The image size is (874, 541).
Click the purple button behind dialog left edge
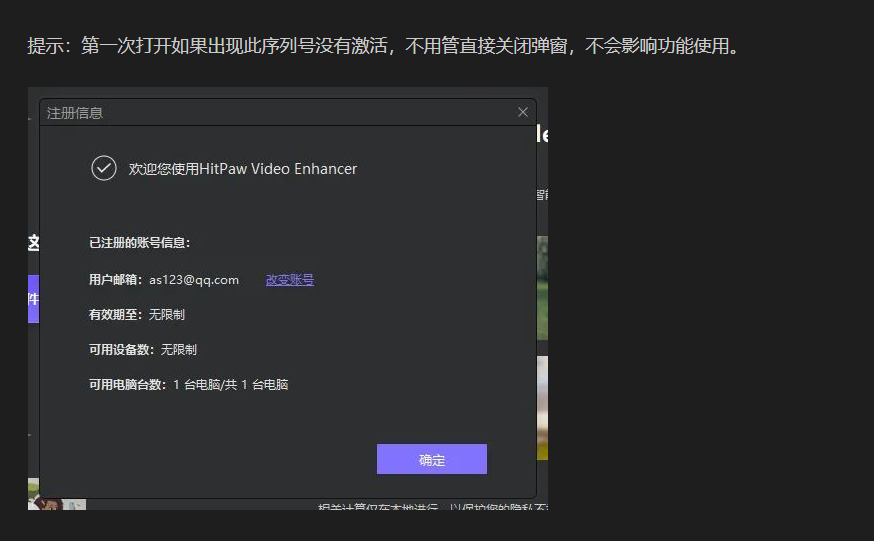(33, 299)
